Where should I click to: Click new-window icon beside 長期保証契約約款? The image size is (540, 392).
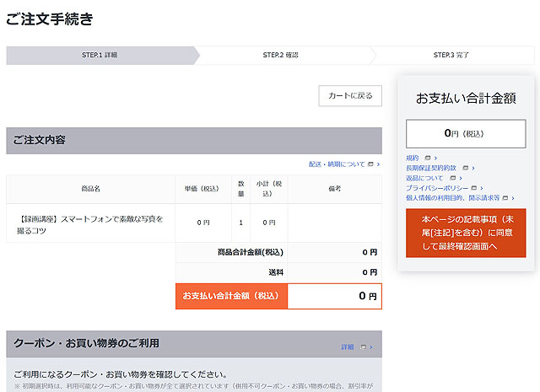point(464,168)
